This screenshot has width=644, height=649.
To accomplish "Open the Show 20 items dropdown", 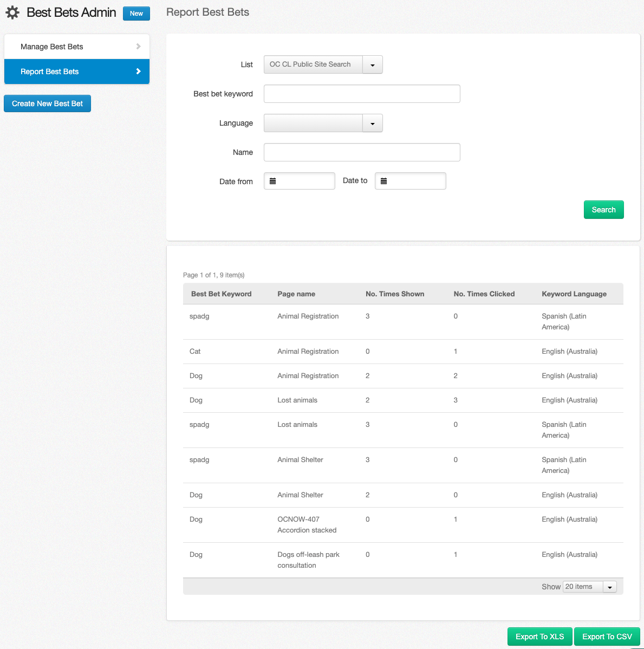I will click(609, 587).
